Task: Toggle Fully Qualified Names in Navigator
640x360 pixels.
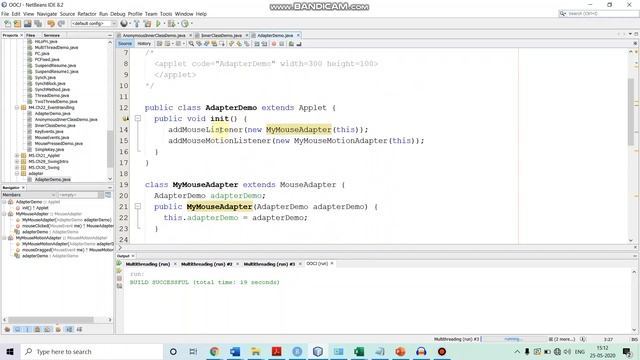Action: [x=58, y=329]
